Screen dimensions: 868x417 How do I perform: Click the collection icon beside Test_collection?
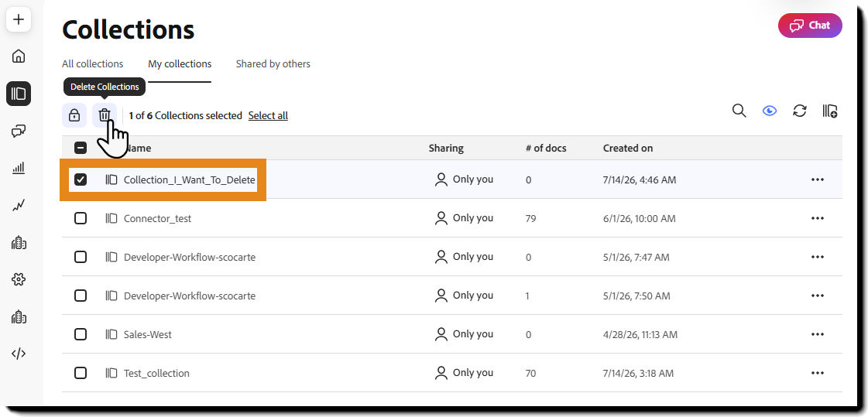pyautogui.click(x=112, y=373)
